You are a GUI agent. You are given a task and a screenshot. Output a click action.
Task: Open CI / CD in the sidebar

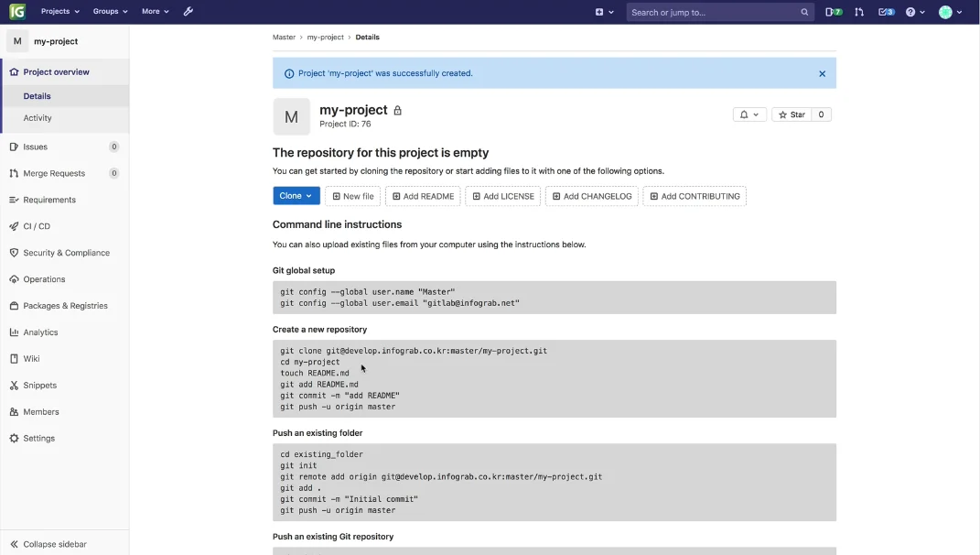37,226
